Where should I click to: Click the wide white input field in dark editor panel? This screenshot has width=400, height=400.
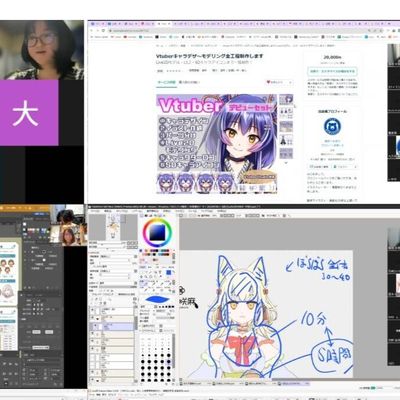click(x=40, y=348)
